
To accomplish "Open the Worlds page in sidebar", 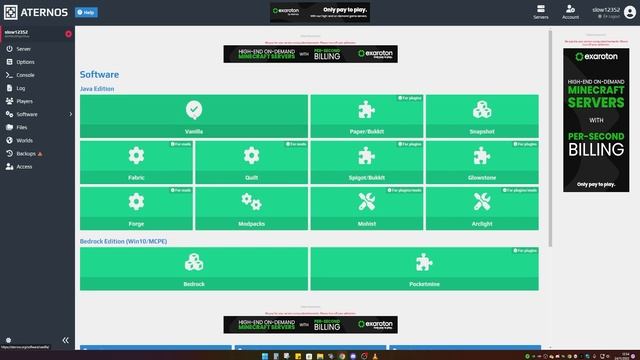I will tap(24, 140).
